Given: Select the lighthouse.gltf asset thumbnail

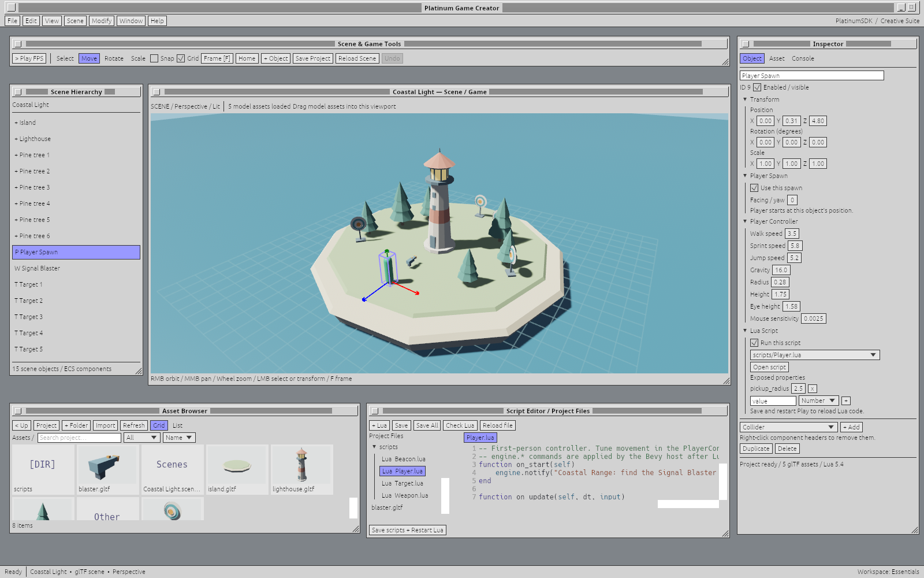Looking at the screenshot, I should pyautogui.click(x=301, y=469).
